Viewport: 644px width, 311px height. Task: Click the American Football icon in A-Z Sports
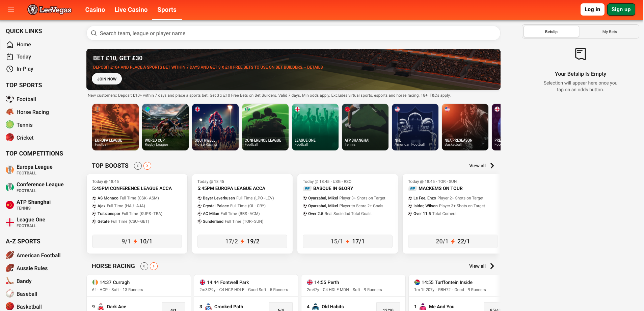point(10,255)
